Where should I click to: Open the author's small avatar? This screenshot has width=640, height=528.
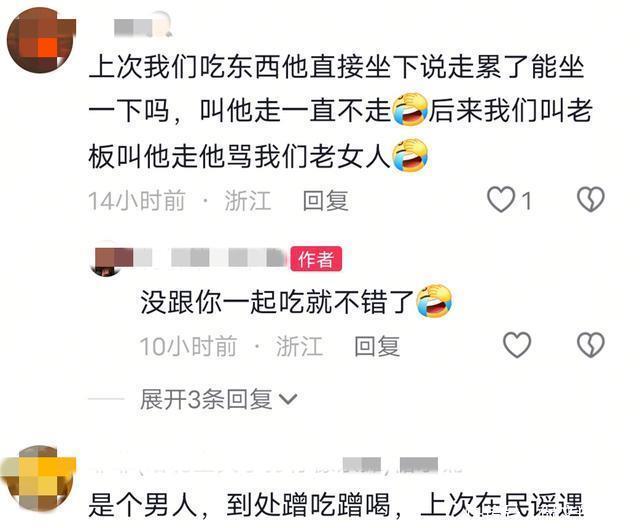pyautogui.click(x=107, y=261)
